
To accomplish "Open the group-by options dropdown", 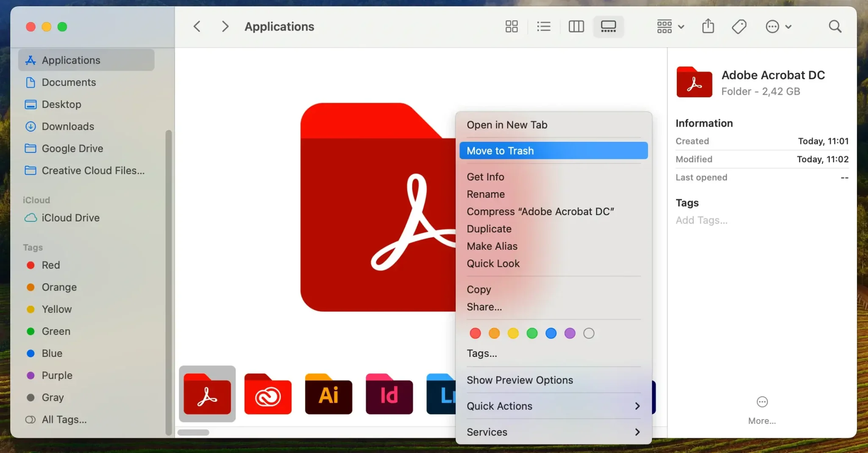I will tap(670, 27).
